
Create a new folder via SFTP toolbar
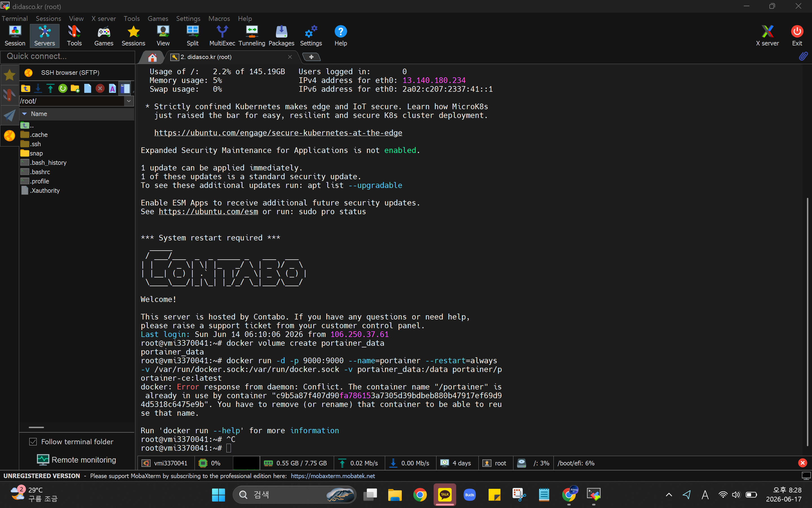[x=75, y=88]
